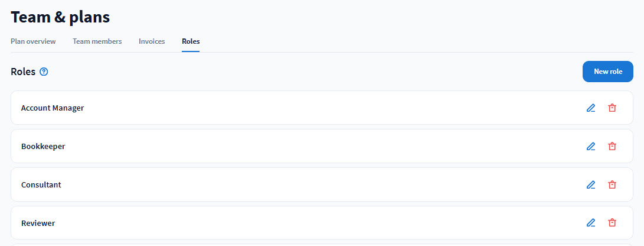Switch to the Plan overview tab
644x246 pixels.
(x=33, y=41)
